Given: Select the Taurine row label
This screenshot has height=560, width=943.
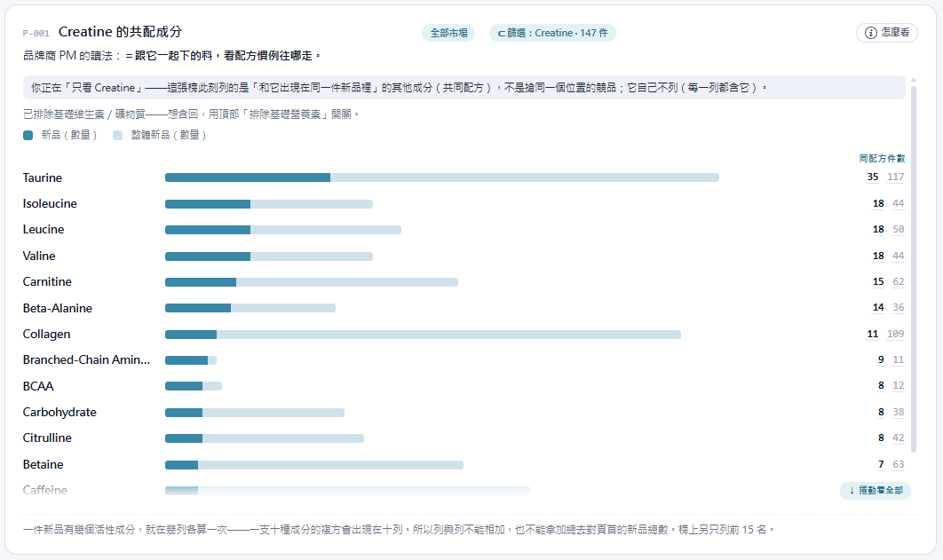Looking at the screenshot, I should point(42,177).
